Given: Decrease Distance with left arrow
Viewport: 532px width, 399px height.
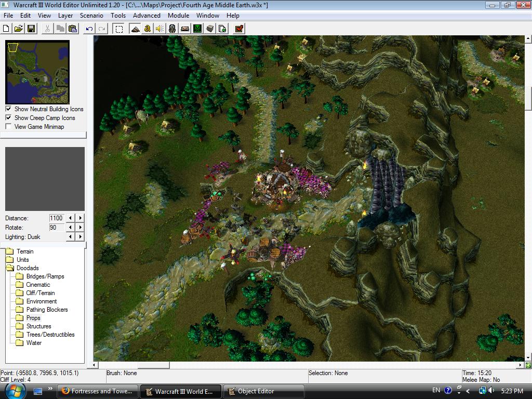Looking at the screenshot, I should pyautogui.click(x=70, y=218).
